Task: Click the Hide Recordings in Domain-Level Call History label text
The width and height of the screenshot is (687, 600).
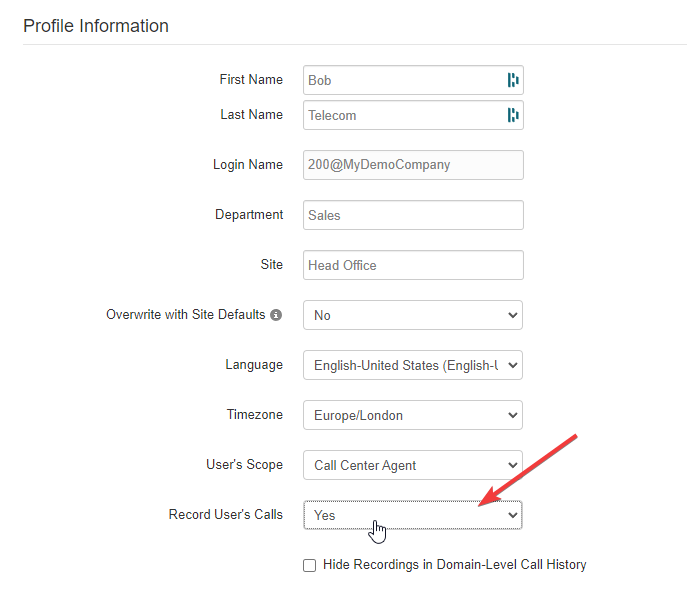Action: pyautogui.click(x=454, y=564)
